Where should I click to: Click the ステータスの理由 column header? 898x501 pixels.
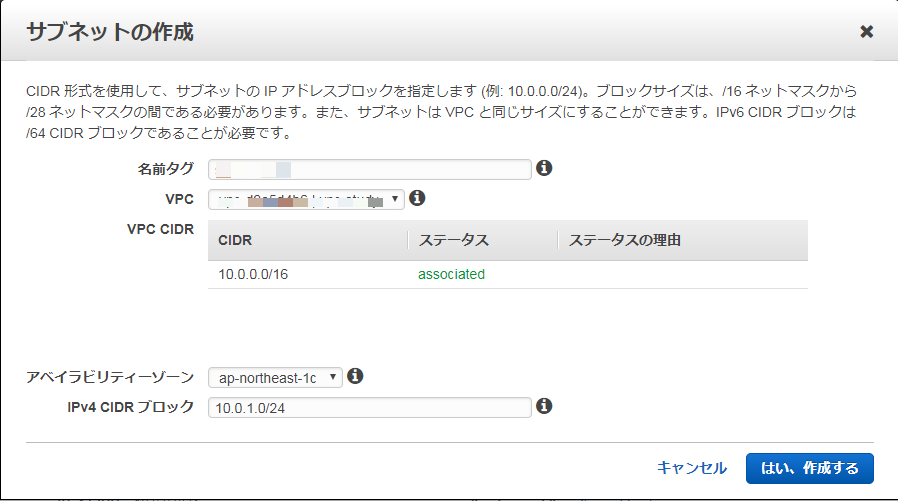625,240
